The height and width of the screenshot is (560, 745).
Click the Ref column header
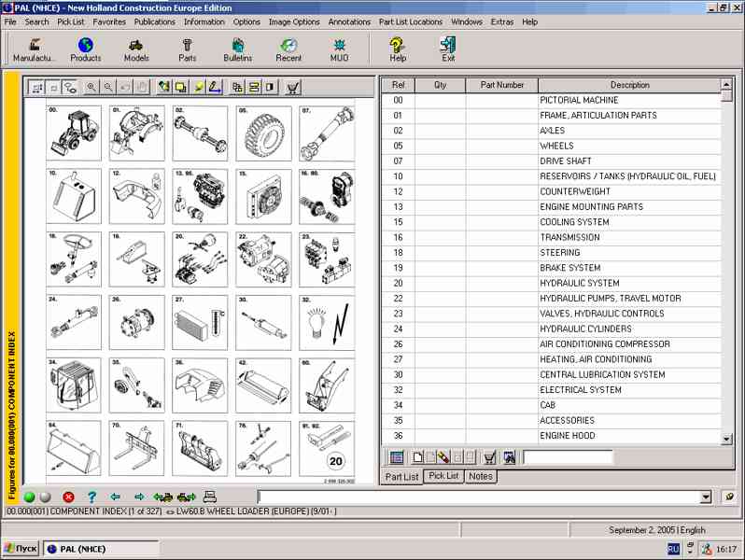pyautogui.click(x=398, y=85)
